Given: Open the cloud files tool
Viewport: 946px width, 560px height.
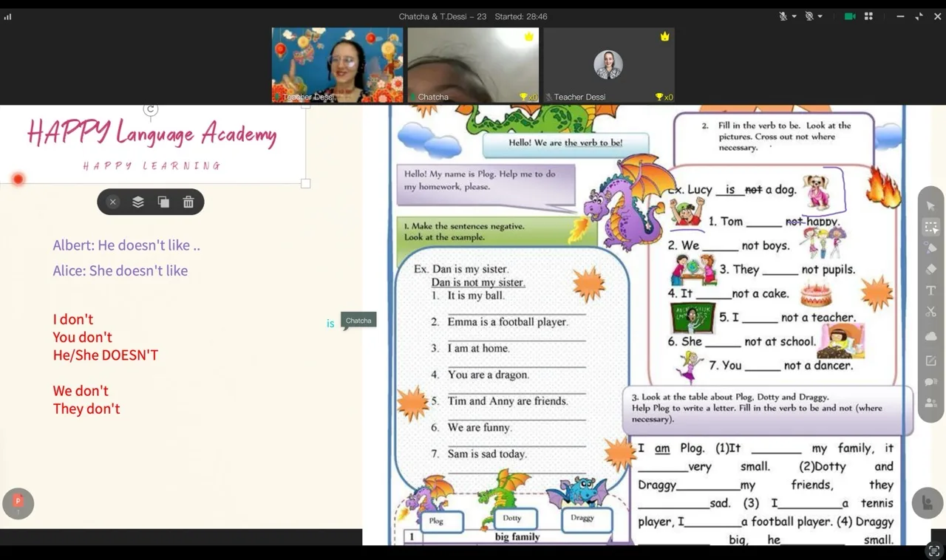Looking at the screenshot, I should (x=930, y=336).
